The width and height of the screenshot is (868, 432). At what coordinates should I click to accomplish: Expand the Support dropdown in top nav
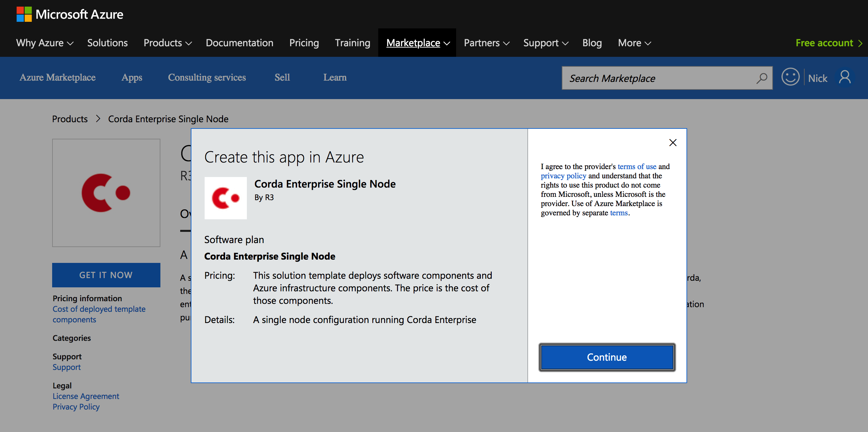pyautogui.click(x=546, y=43)
